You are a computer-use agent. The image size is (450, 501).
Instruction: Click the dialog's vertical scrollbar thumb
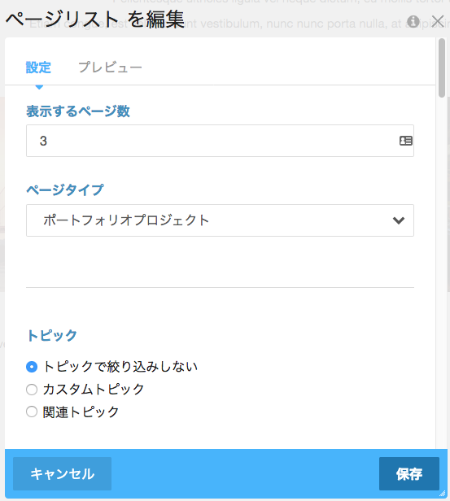pos(442,68)
